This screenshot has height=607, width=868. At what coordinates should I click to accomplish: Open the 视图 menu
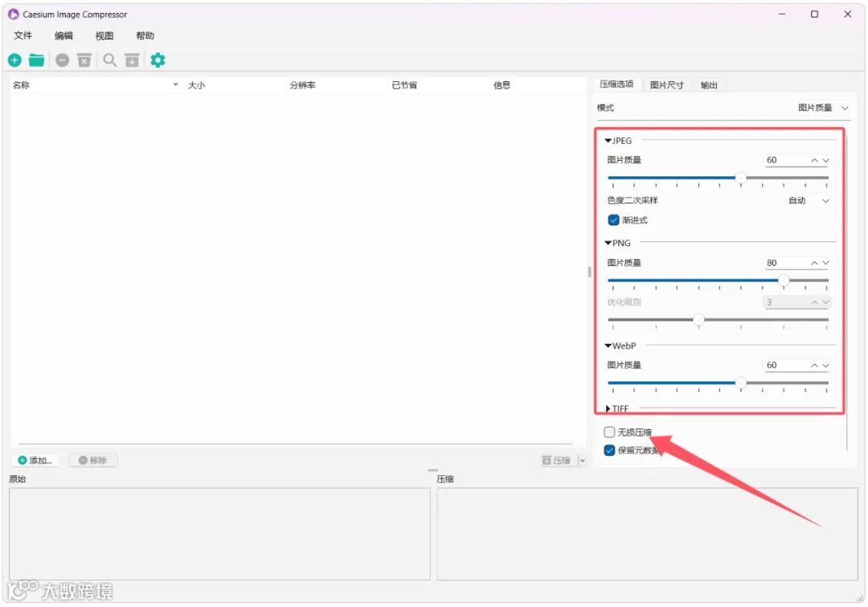(x=104, y=35)
